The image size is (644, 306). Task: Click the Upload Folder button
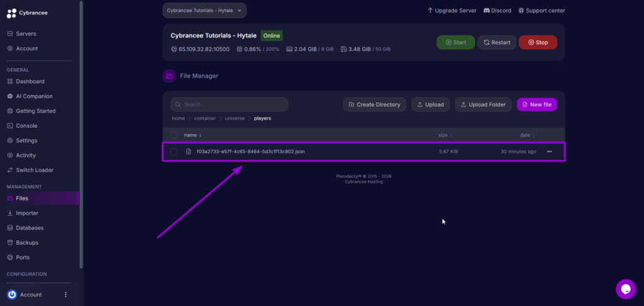[x=483, y=105]
